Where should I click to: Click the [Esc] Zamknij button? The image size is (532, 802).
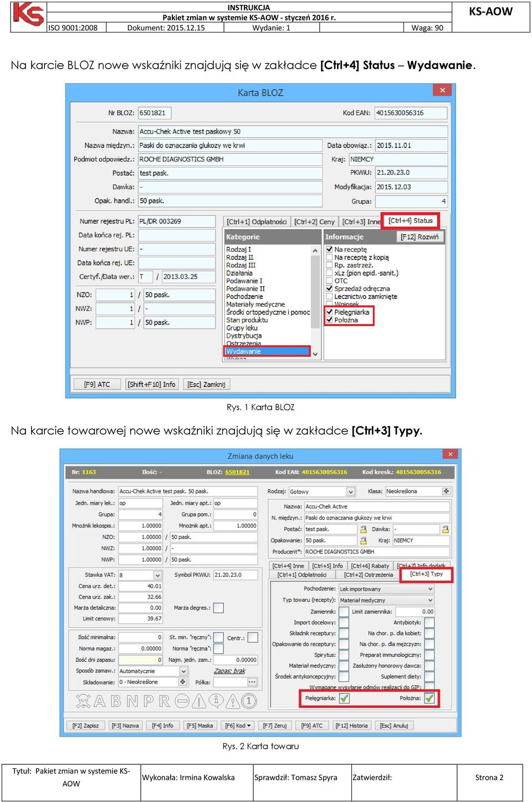coord(206,384)
